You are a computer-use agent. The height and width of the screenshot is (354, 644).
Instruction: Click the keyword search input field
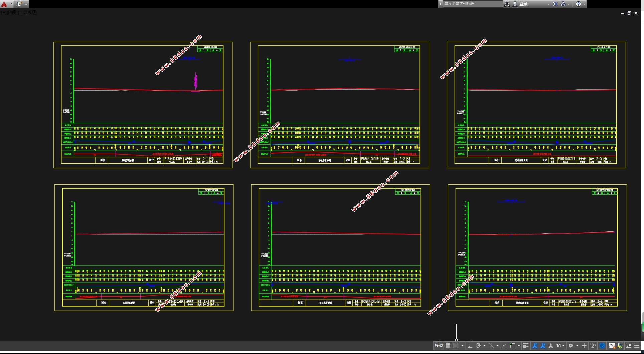472,4
